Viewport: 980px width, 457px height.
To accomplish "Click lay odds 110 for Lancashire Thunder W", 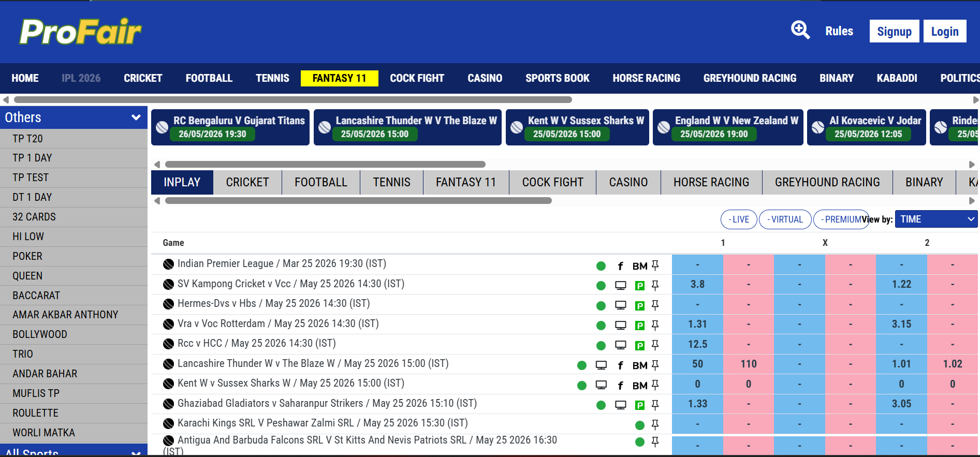I will pyautogui.click(x=749, y=364).
